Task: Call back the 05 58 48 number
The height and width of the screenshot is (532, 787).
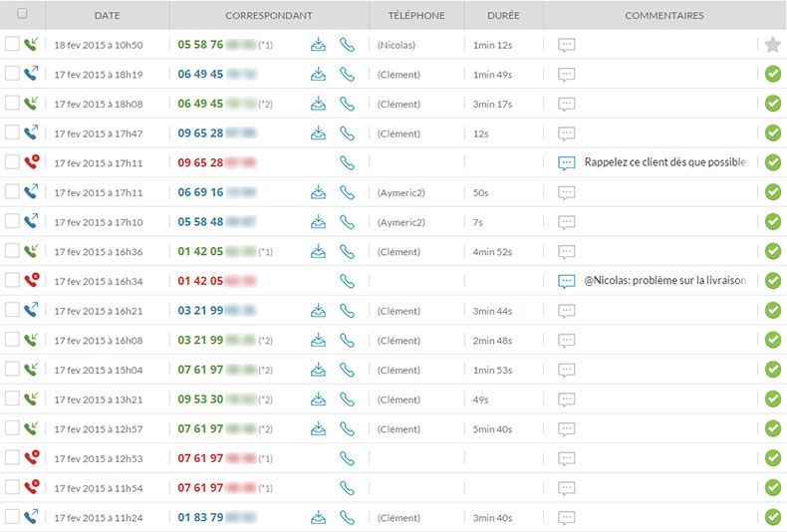Action: pyautogui.click(x=347, y=222)
